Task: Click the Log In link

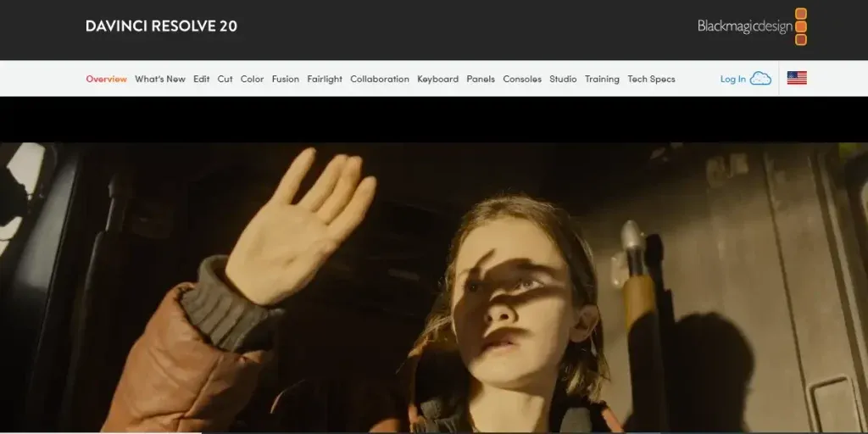Action: point(733,79)
